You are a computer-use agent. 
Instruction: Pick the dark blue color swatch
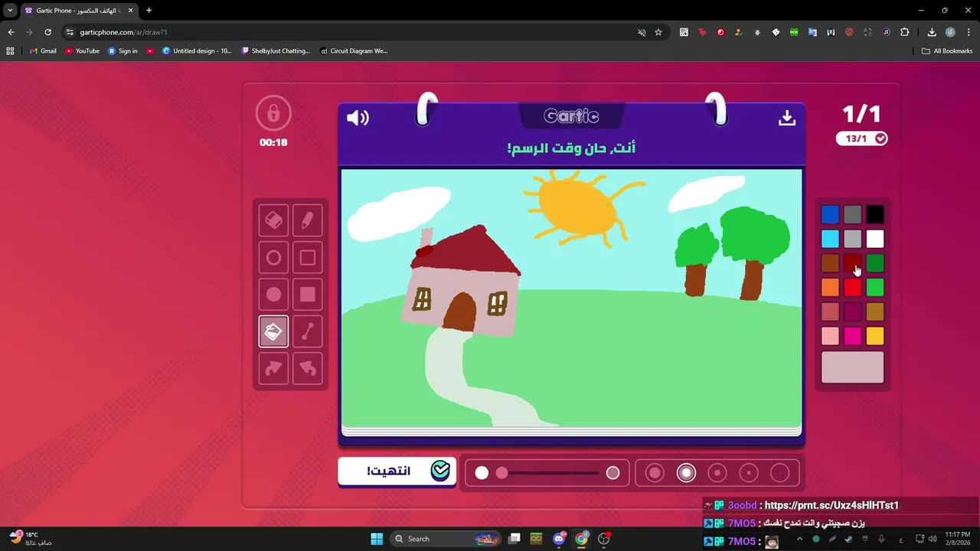tap(830, 215)
